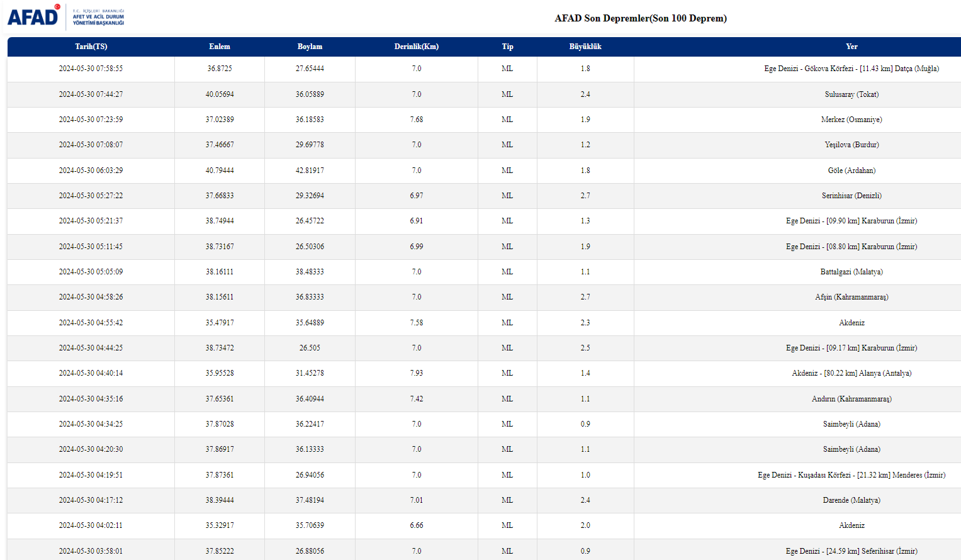Image resolution: width=961 pixels, height=560 pixels.
Task: Select date cell 2024-05-30 04:35:16
Action: point(91,399)
